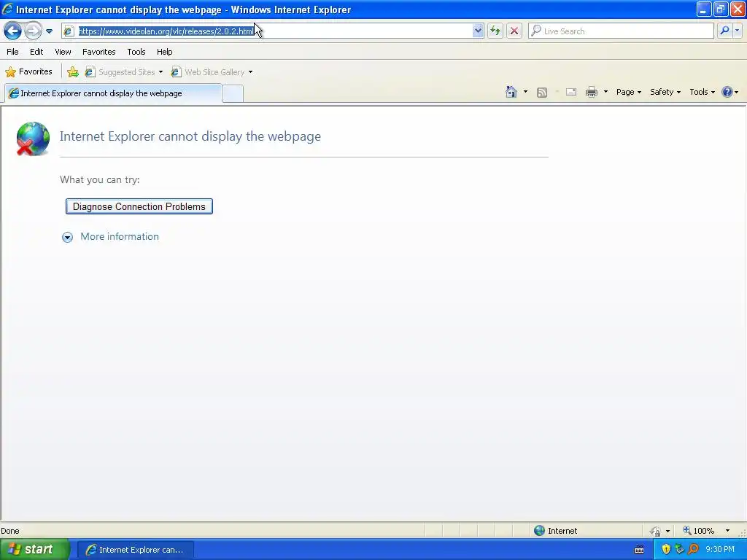
Task: Open the recent pages dropdown arrow
Action: (x=49, y=31)
